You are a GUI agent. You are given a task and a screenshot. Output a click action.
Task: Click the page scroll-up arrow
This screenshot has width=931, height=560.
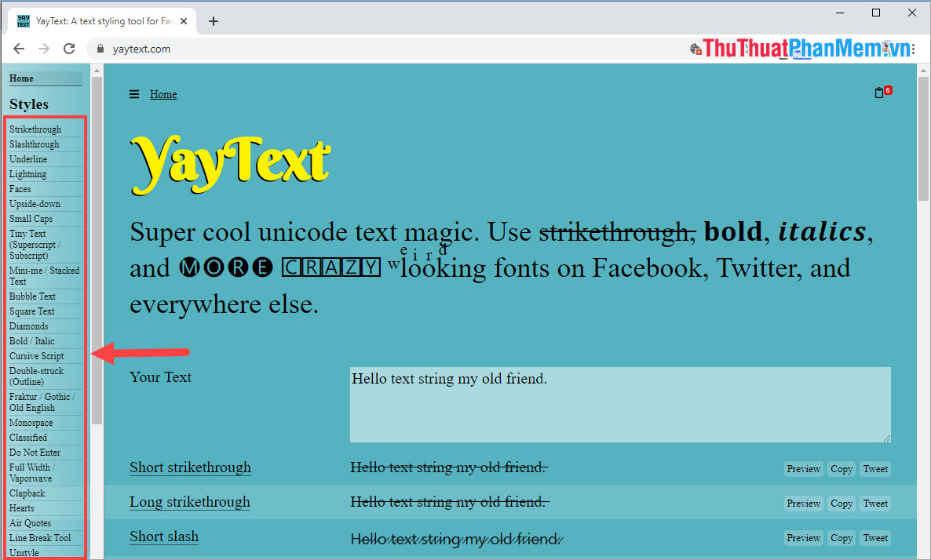(923, 70)
